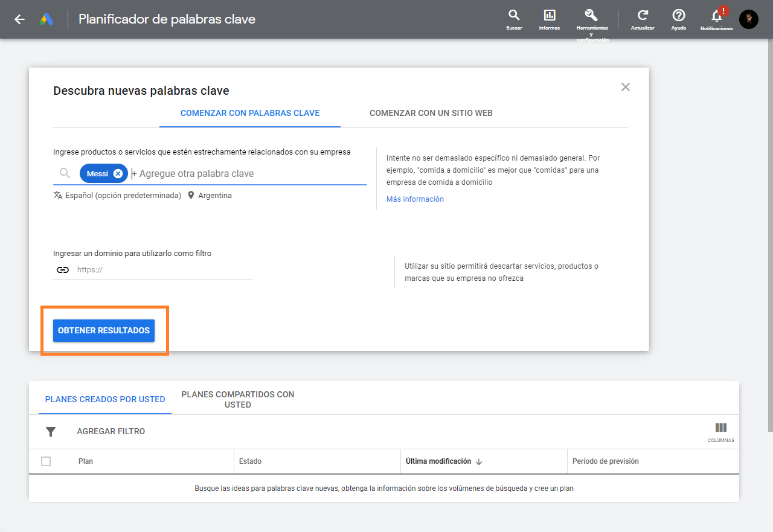Viewport: 773px width, 532px height.
Task: Click the https:// domain input field
Action: click(151, 269)
